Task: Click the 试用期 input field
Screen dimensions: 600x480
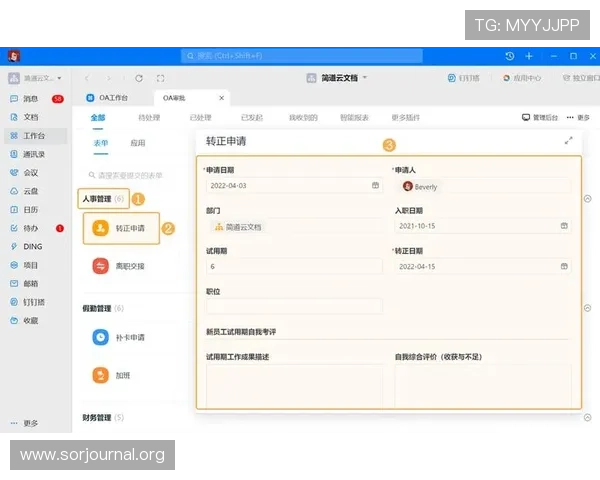Action: (294, 266)
